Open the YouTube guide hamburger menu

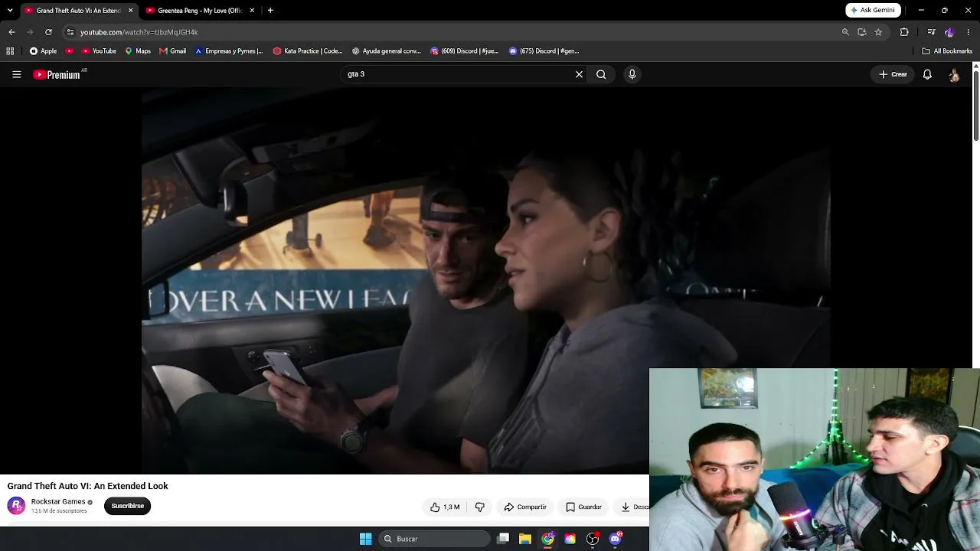coord(16,74)
